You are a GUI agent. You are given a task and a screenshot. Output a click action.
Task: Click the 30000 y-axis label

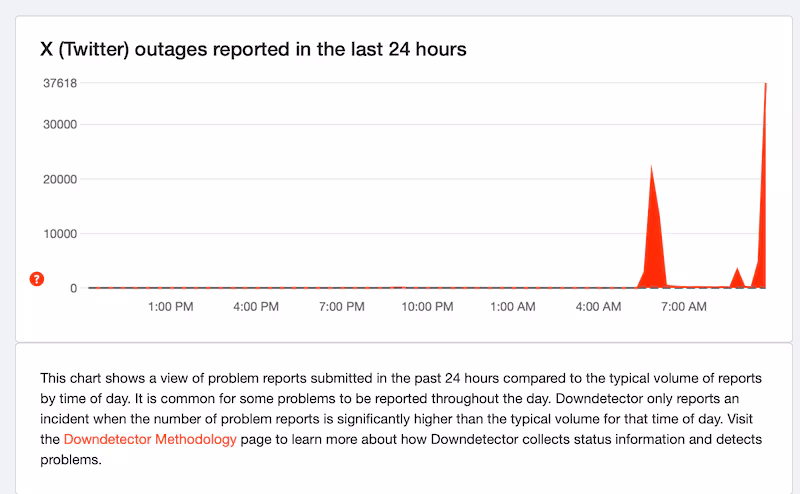[x=60, y=125]
